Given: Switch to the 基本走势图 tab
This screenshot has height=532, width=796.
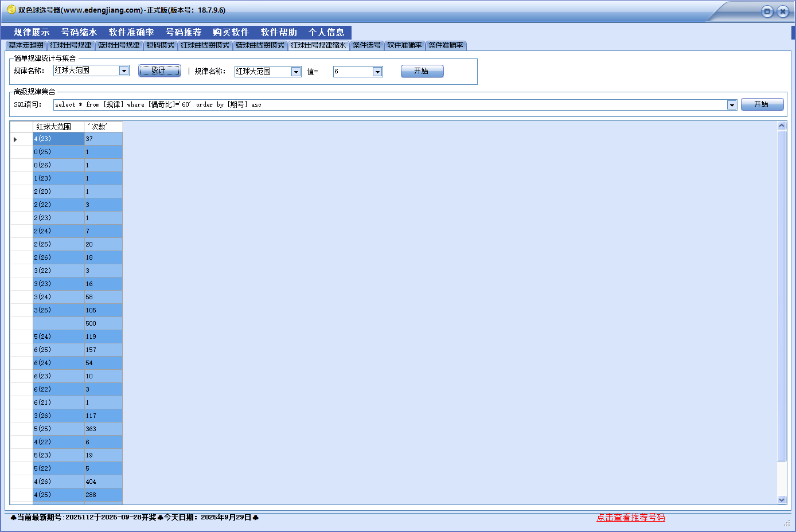Looking at the screenshot, I should tap(26, 45).
